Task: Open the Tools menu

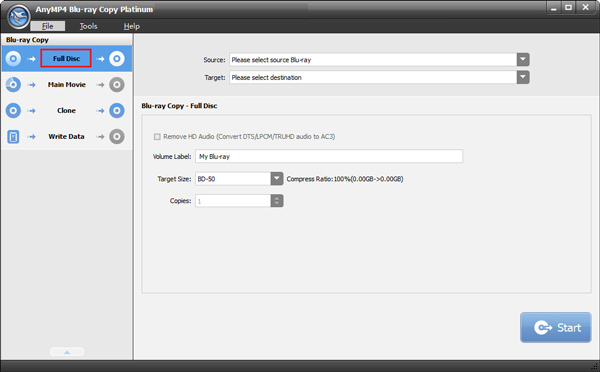Action: (x=88, y=26)
